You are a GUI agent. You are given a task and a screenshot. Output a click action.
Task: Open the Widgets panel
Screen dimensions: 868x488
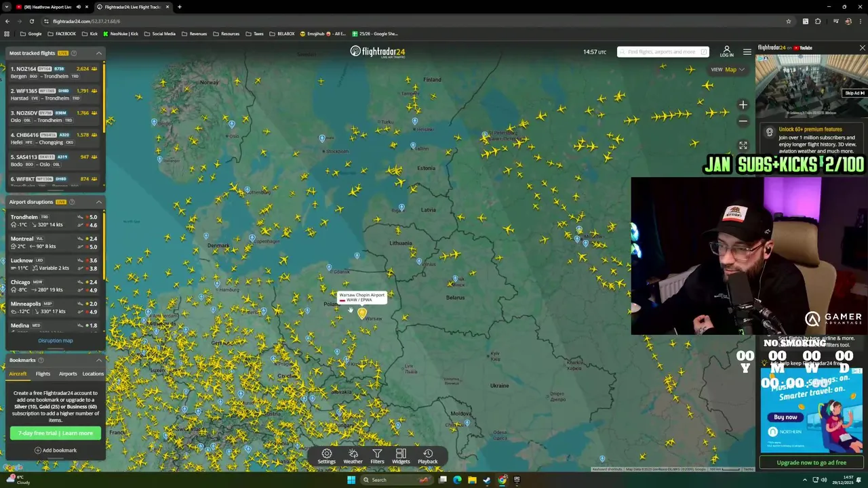pos(401,456)
